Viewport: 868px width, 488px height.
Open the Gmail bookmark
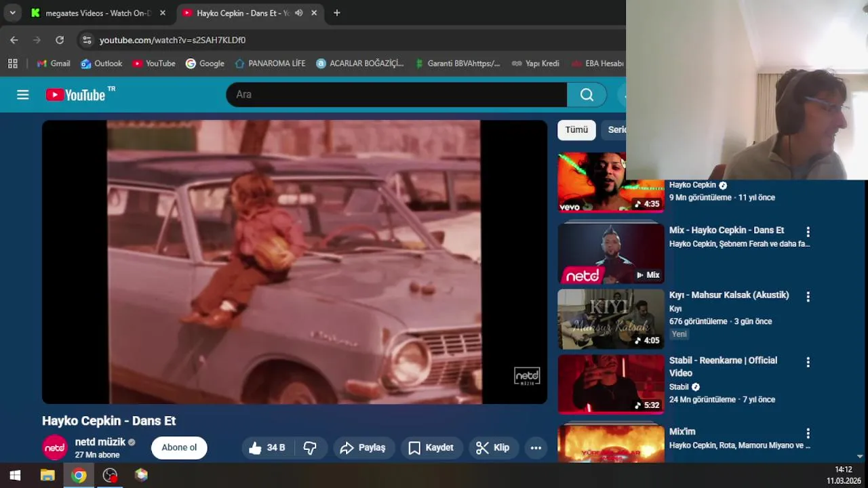pyautogui.click(x=54, y=63)
